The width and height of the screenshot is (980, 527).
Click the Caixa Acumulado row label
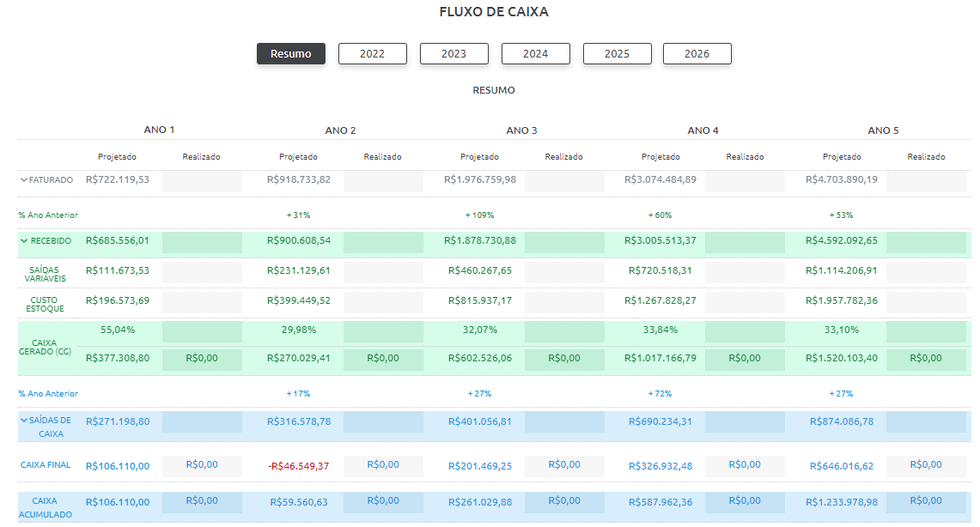coord(45,507)
